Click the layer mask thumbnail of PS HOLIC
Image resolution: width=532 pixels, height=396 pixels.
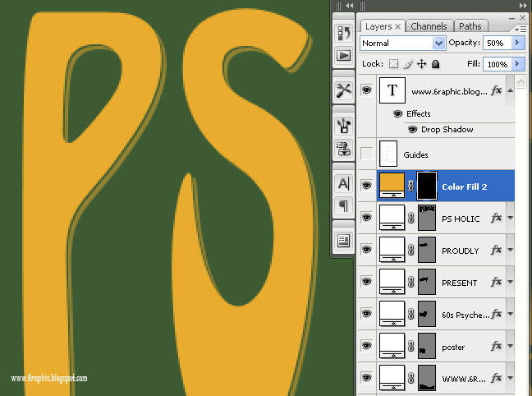(427, 218)
